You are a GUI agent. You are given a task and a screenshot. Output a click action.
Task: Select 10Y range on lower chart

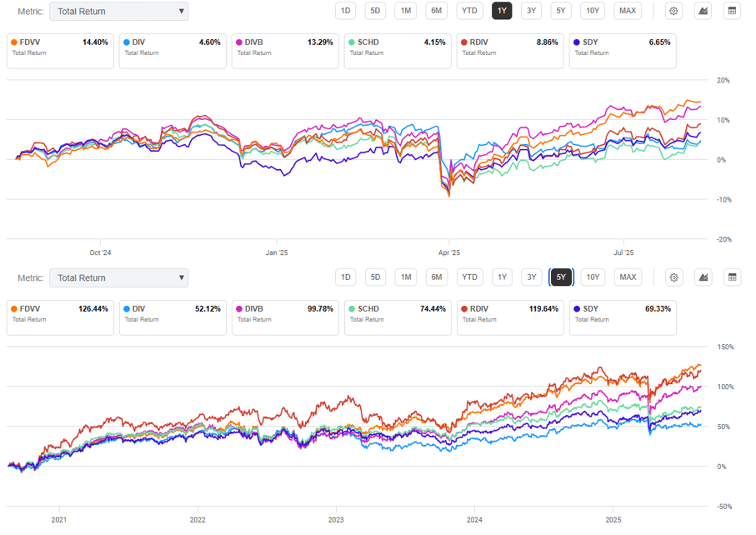[592, 277]
